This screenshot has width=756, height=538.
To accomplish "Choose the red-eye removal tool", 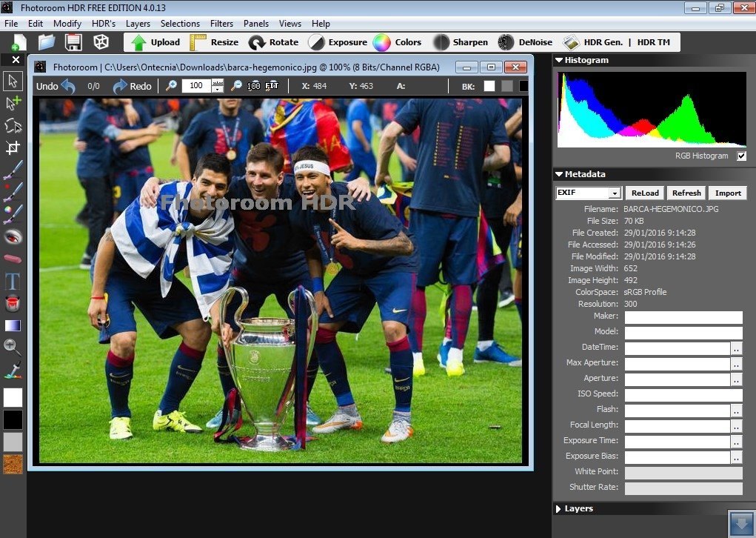I will pos(13,236).
